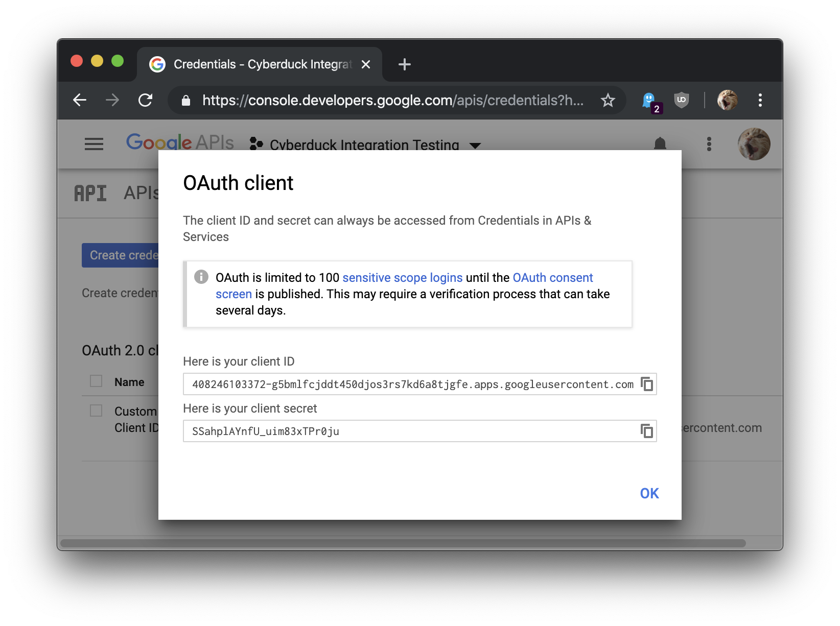The height and width of the screenshot is (626, 840).
Task: Check the Name header select-all checkbox
Action: tap(96, 381)
